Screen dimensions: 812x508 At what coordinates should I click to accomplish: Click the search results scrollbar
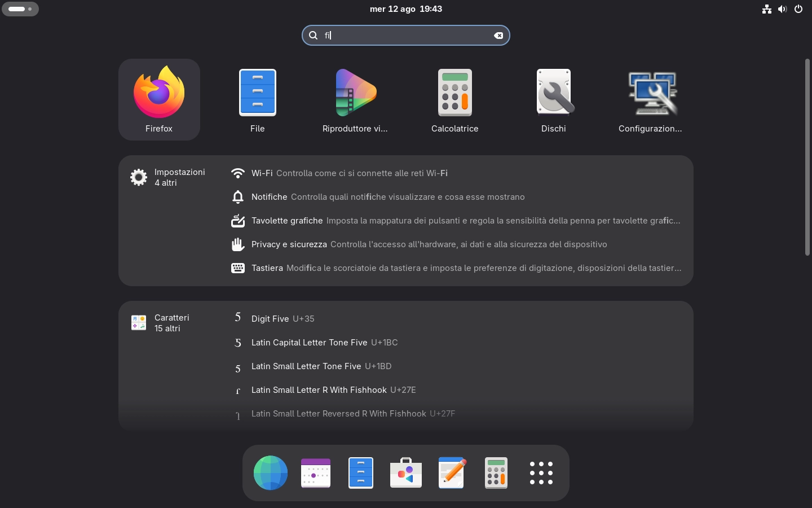[807, 157]
